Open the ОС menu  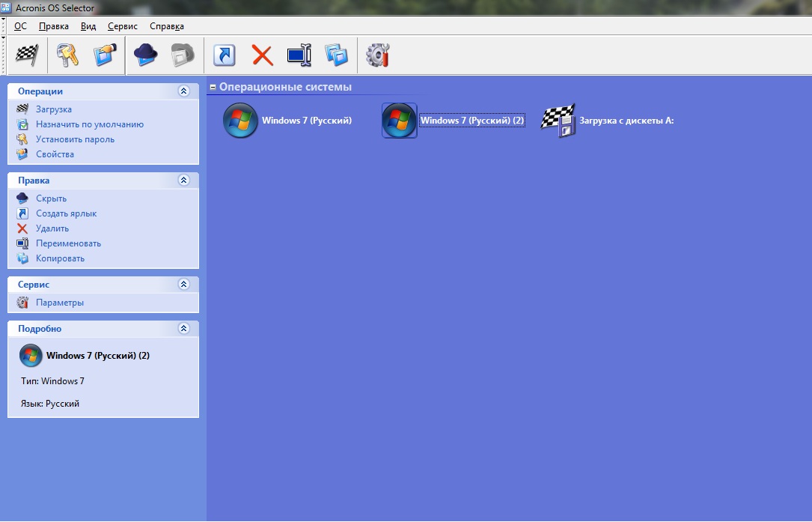[x=20, y=26]
